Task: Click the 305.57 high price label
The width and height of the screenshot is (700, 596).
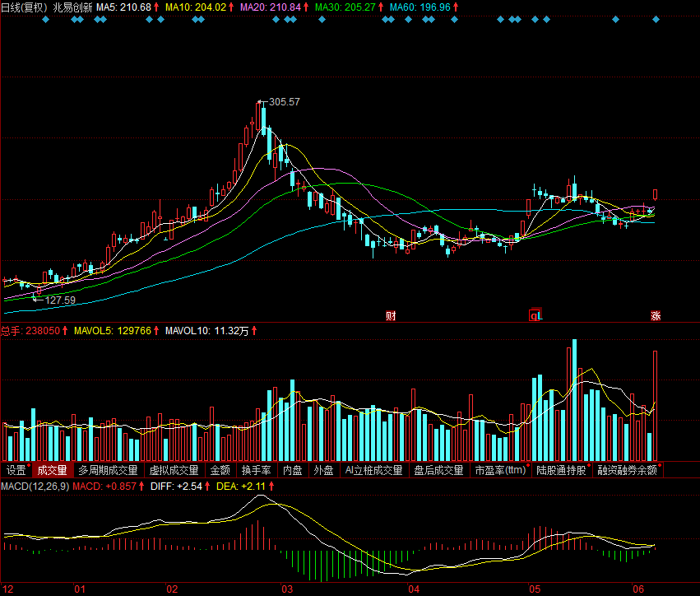Action: point(284,102)
